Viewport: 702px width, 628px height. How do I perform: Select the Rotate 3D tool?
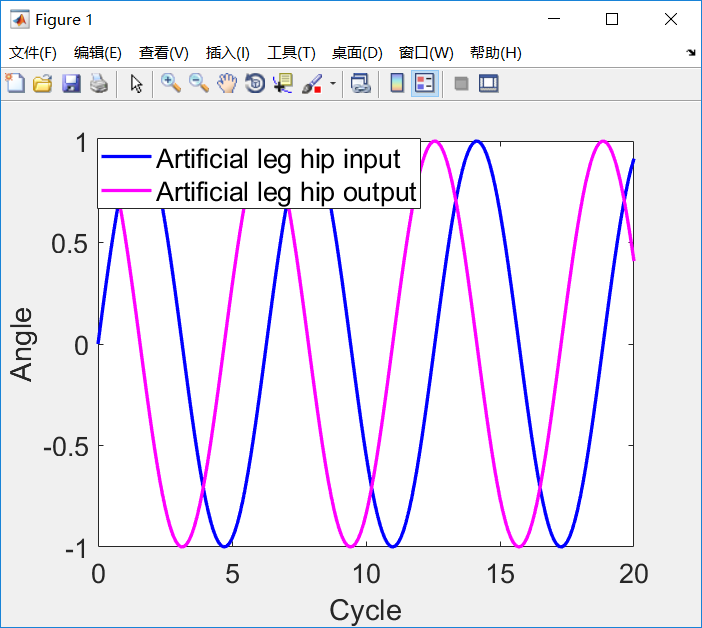tap(255, 83)
